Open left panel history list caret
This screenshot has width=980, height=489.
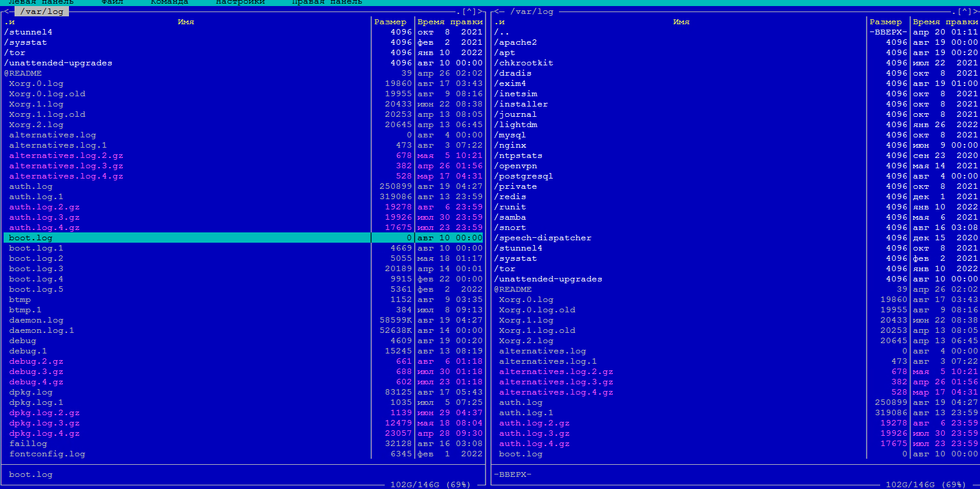pyautogui.click(x=469, y=11)
